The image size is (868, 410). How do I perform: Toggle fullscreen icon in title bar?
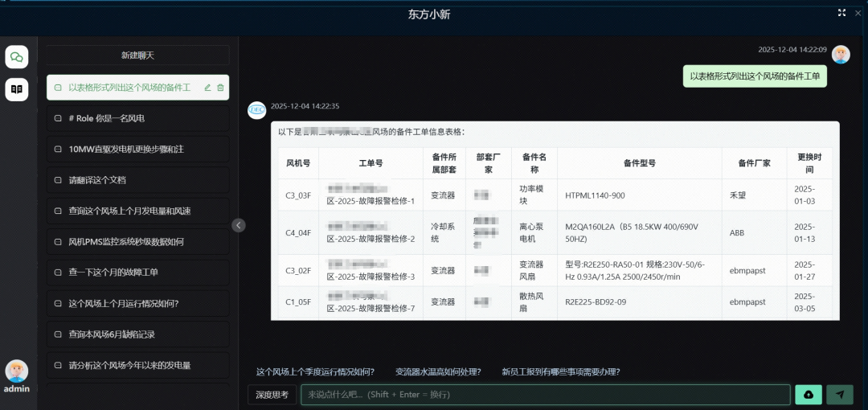point(841,13)
